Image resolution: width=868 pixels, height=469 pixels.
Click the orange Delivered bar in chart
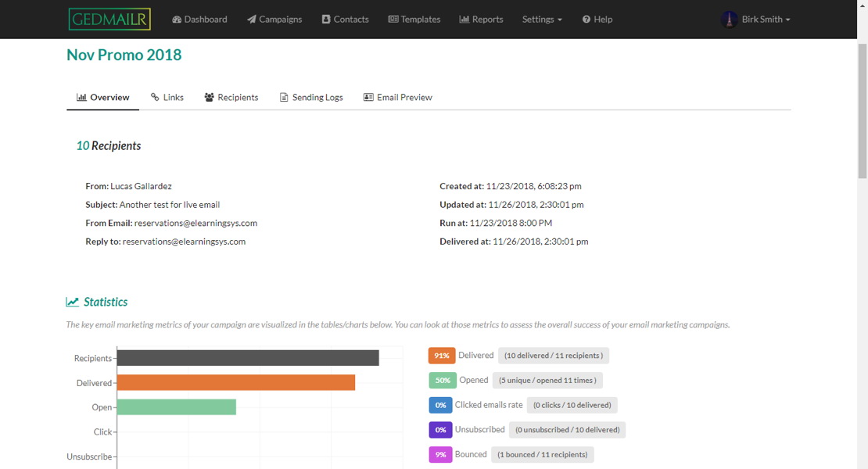[235, 382]
